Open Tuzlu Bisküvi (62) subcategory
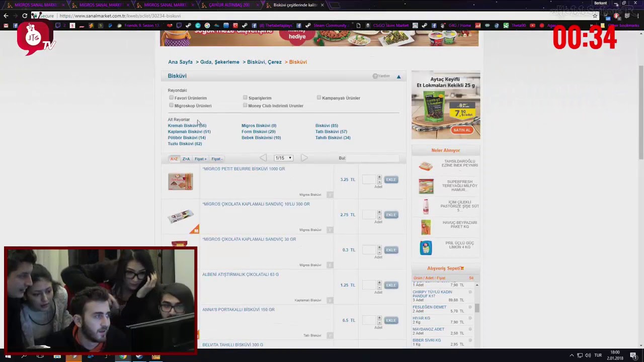Image resolution: width=644 pixels, height=362 pixels. (185, 144)
